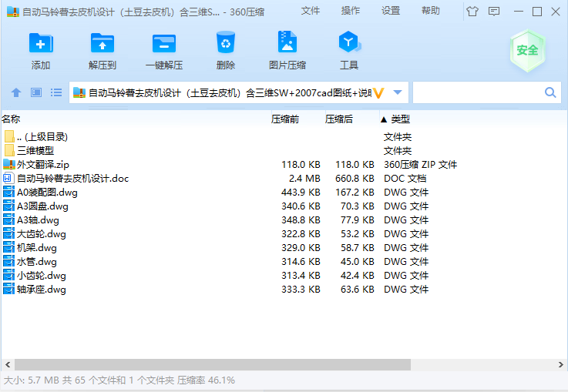The image size is (568, 392).
Task: Click the A0装配图.dwg file icon
Action: coord(8,193)
